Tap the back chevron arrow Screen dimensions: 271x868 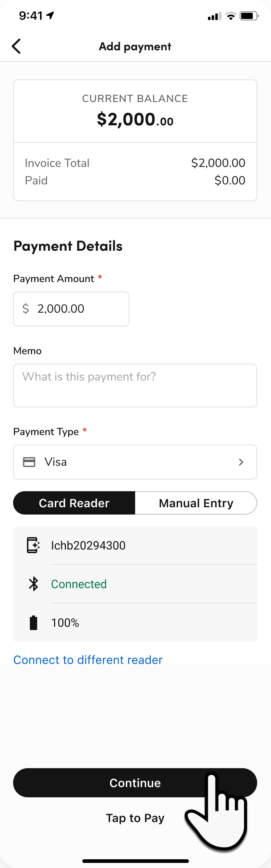point(16,46)
